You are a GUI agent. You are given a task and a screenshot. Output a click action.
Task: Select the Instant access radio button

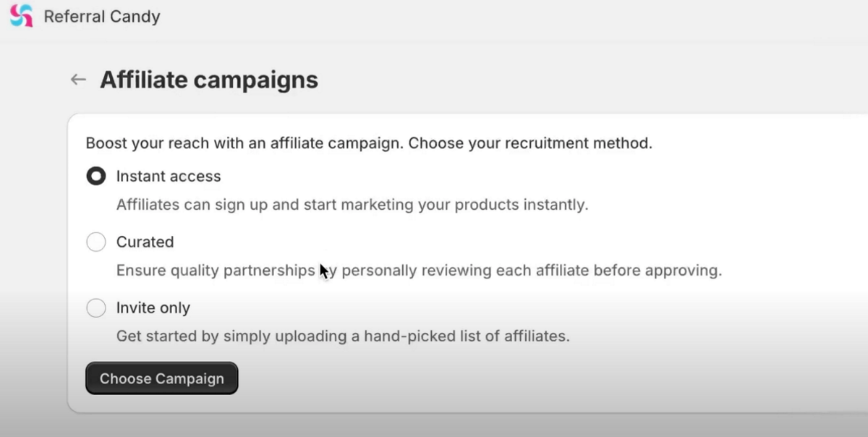(x=95, y=177)
